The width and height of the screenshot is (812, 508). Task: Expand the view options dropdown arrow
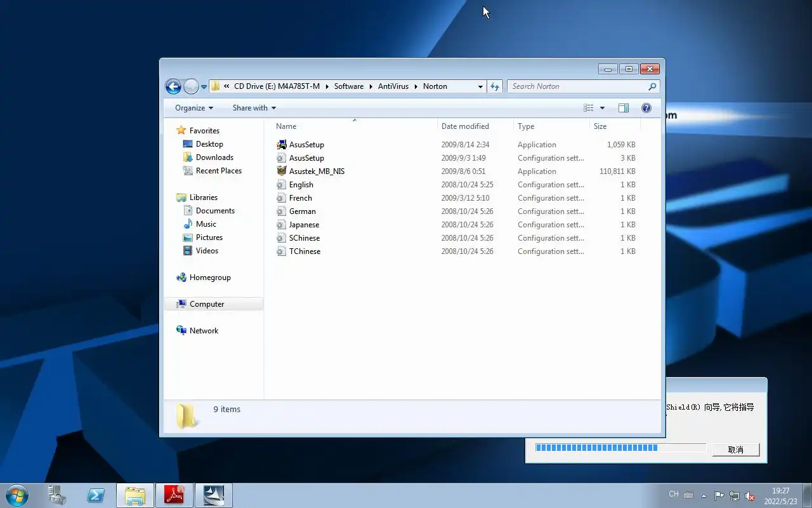(x=602, y=108)
